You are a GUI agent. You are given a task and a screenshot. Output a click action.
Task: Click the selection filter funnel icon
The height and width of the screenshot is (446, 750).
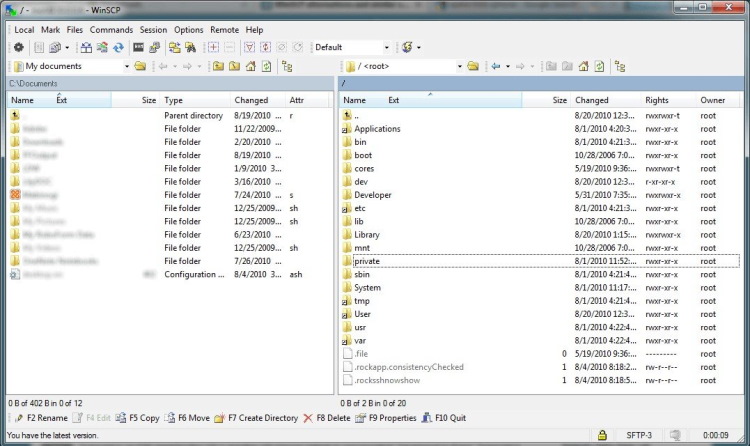pos(250,47)
